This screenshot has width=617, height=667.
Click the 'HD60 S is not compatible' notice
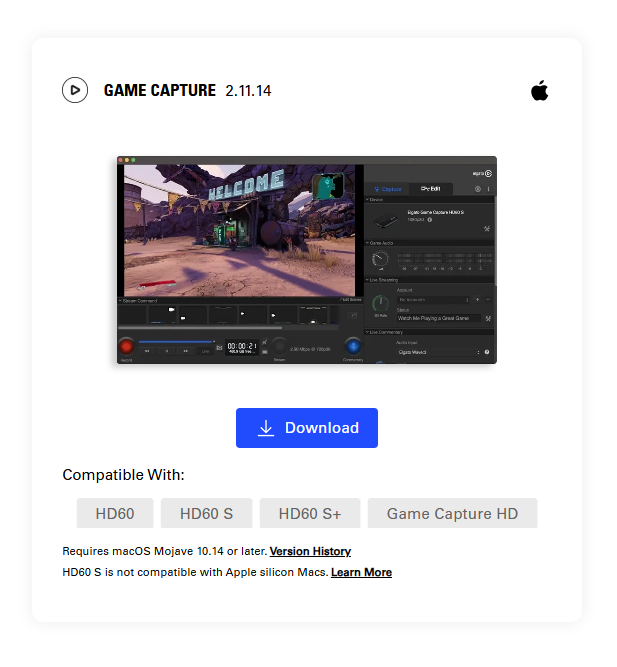pyautogui.click(x=195, y=572)
